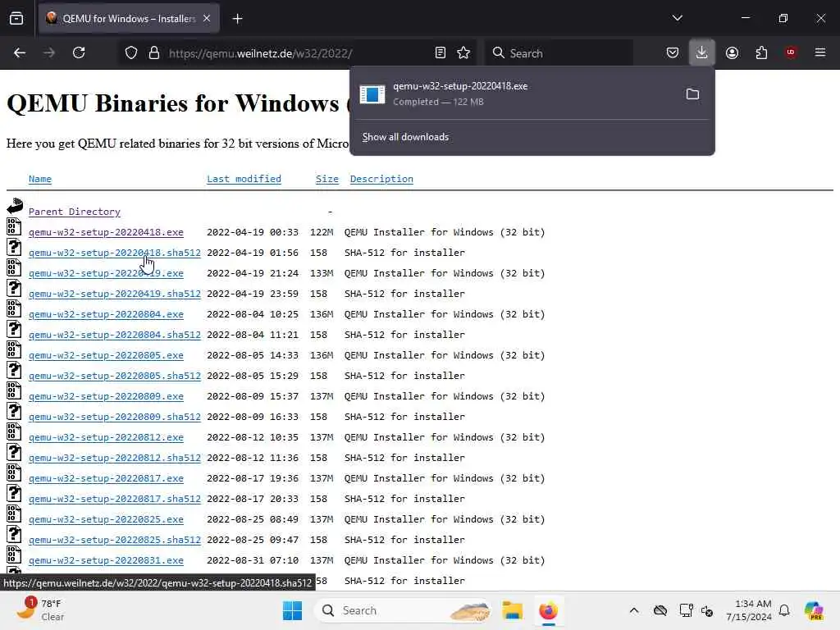Screen dimensions: 840x630
Task: Open a new tab with the plus button
Action: pos(237,19)
